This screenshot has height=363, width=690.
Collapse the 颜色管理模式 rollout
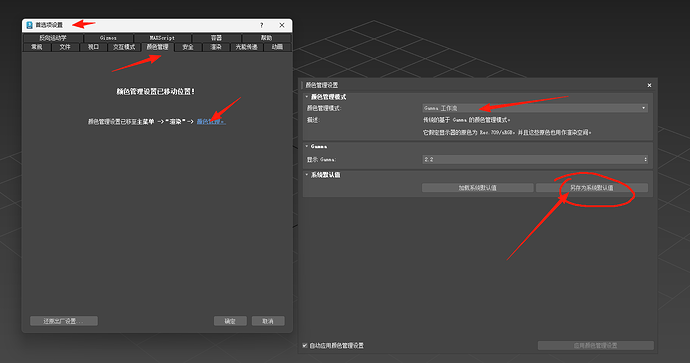pos(307,97)
